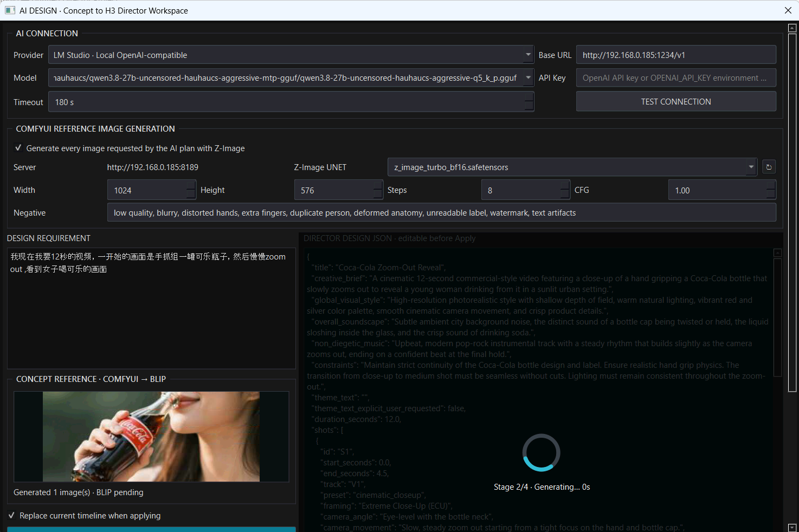Open the Provider dropdown list
Image resolution: width=799 pixels, height=532 pixels.
click(x=528, y=55)
